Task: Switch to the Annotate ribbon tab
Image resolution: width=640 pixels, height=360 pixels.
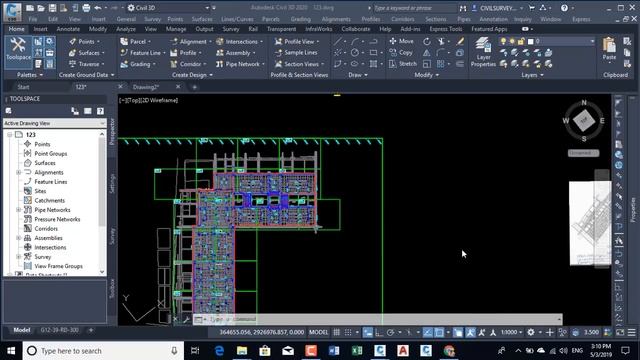Action: pyautogui.click(x=68, y=29)
